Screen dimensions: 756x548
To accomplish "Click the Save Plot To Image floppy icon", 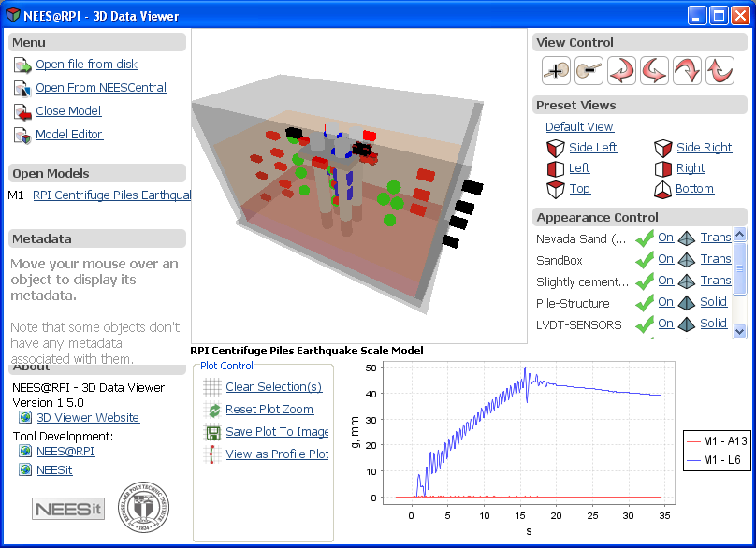I will pyautogui.click(x=212, y=432).
